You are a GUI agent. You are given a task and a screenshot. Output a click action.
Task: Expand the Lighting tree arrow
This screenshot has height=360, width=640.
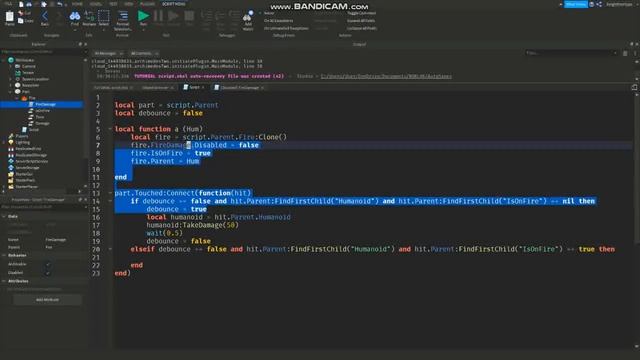click(x=4, y=142)
